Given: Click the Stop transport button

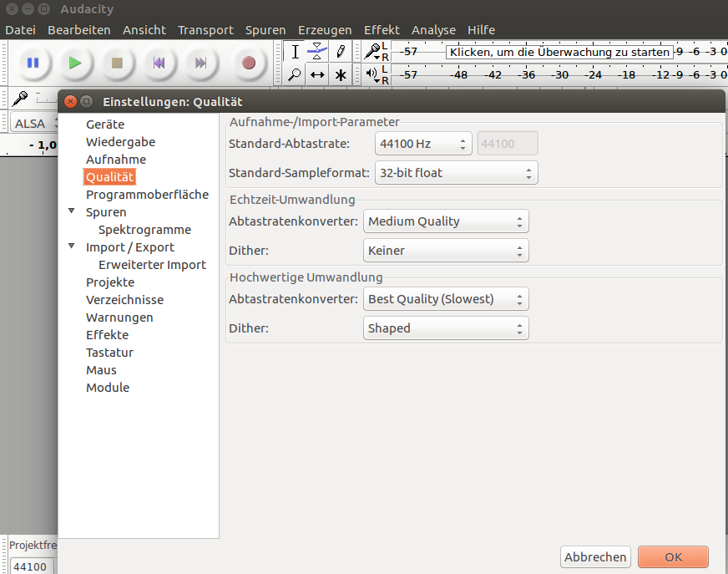Looking at the screenshot, I should click(117, 63).
